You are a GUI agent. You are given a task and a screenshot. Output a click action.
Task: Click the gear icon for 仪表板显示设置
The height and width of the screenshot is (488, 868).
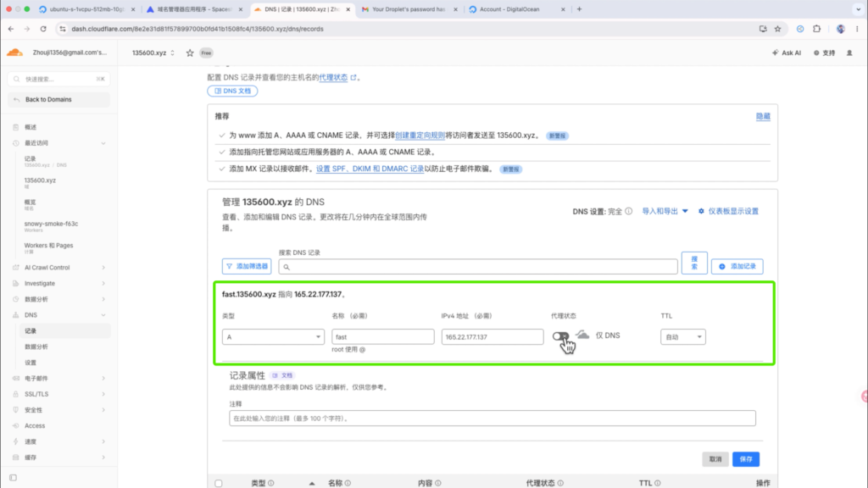(x=701, y=211)
